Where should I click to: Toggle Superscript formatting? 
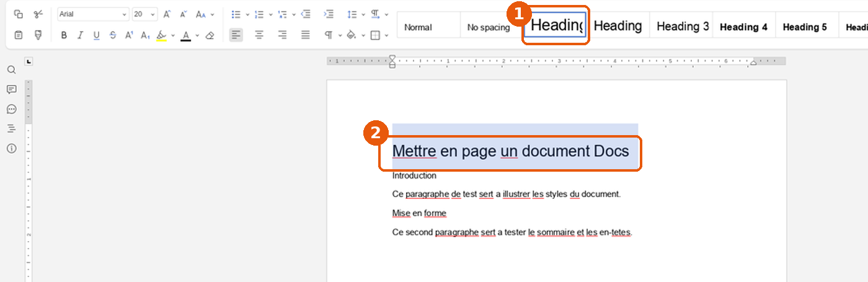(129, 35)
